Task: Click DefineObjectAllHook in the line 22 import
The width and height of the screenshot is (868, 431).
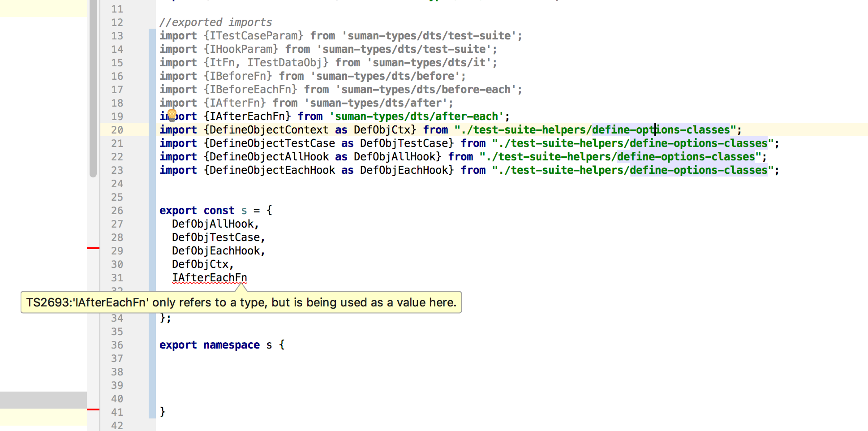Action: click(269, 157)
